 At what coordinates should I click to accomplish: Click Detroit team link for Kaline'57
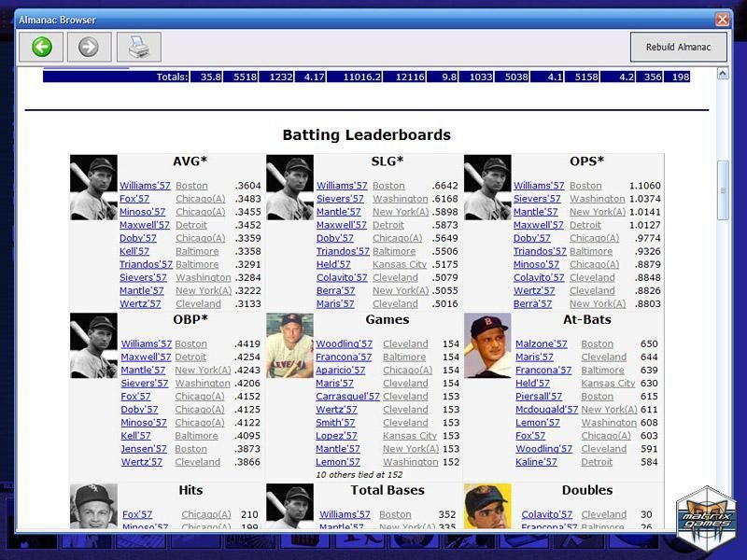point(597,462)
